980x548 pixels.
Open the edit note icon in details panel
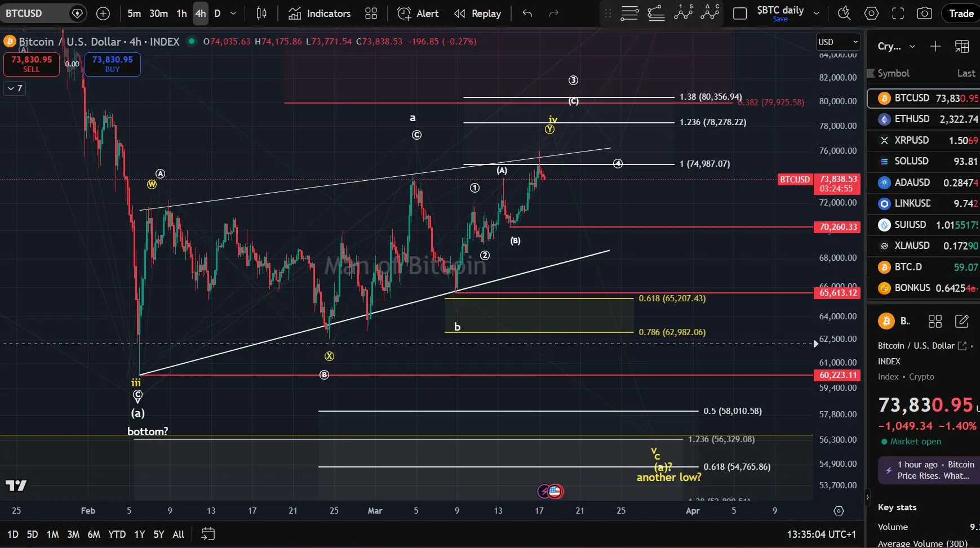[x=962, y=321]
